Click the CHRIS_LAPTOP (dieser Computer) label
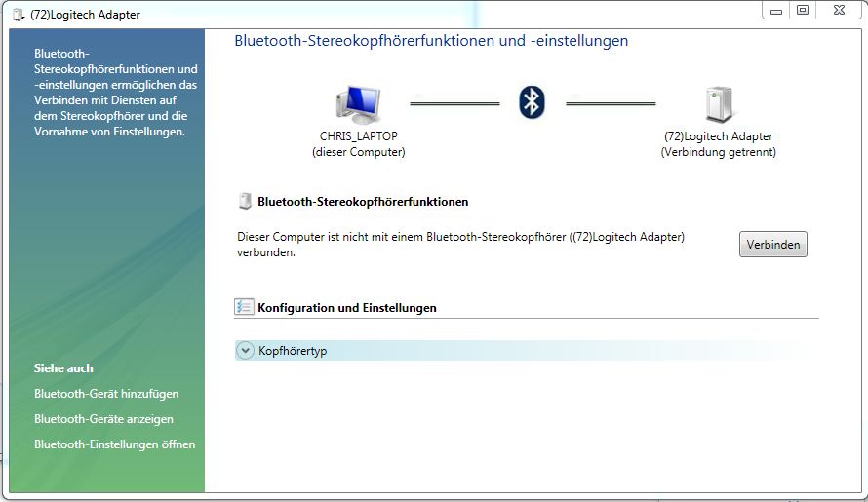Image resolution: width=868 pixels, height=502 pixels. point(359,144)
